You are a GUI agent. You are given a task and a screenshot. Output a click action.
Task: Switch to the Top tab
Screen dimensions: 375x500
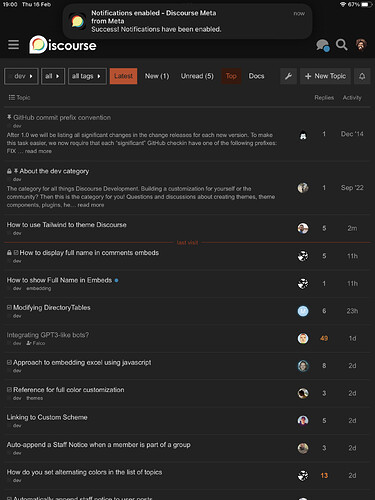click(x=231, y=76)
